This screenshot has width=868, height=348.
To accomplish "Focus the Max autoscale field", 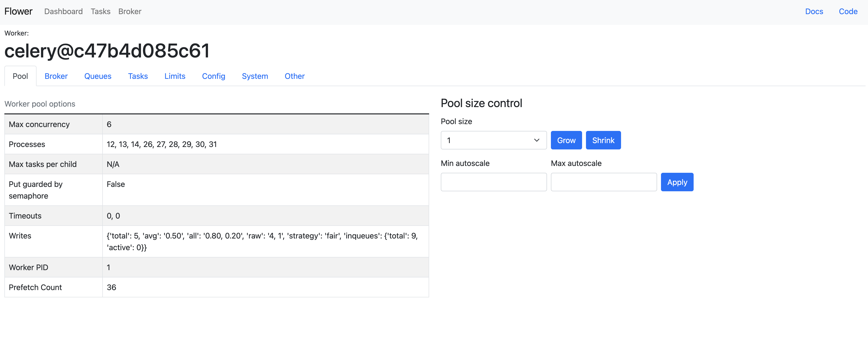I will point(604,182).
